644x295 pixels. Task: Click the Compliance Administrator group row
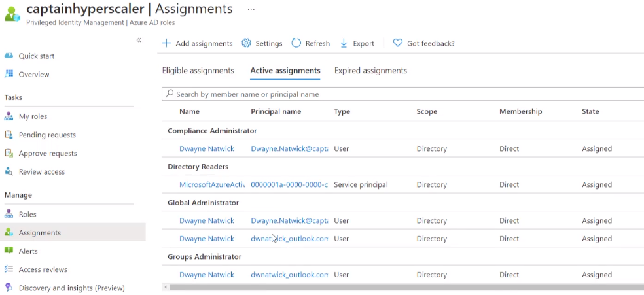pos(403,130)
